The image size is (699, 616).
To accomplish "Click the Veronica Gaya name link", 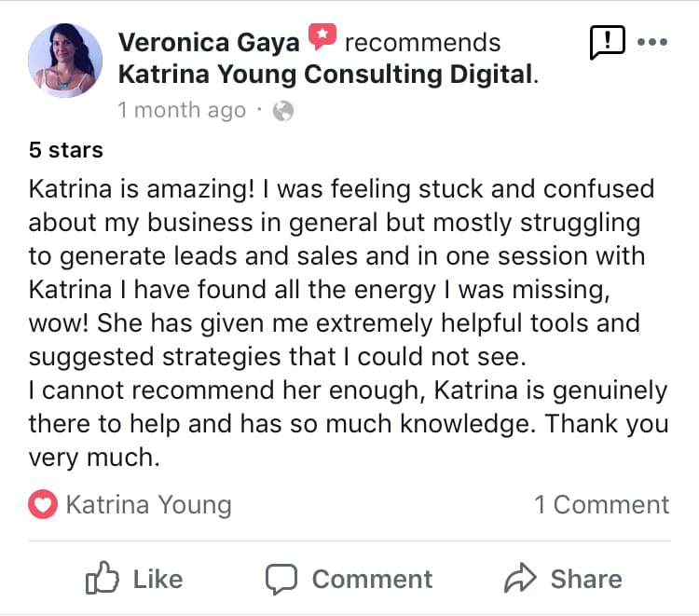I will (209, 42).
